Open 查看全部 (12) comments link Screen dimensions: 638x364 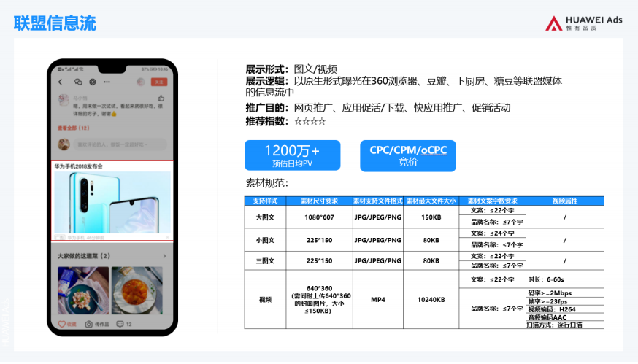73,128
